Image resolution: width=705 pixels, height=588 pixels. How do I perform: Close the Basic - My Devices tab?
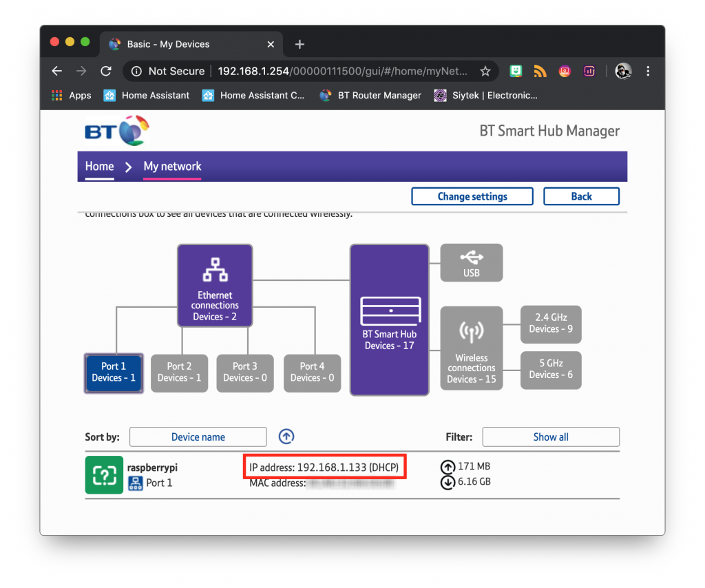coord(271,44)
